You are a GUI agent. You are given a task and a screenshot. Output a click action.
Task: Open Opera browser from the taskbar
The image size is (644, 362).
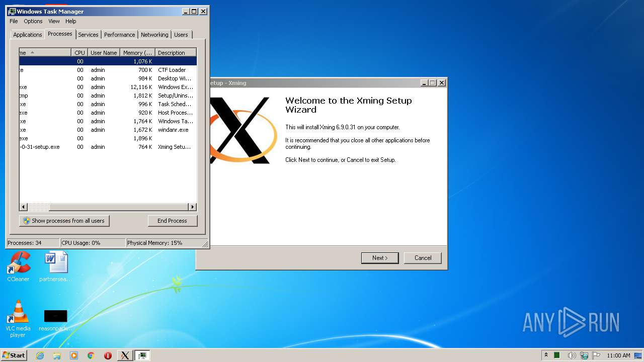(108, 355)
